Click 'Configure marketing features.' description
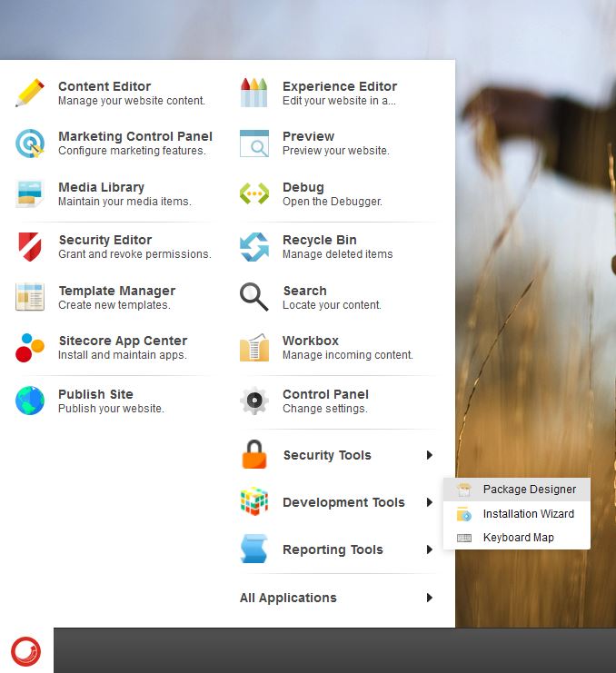The width and height of the screenshot is (616, 673). click(x=132, y=151)
